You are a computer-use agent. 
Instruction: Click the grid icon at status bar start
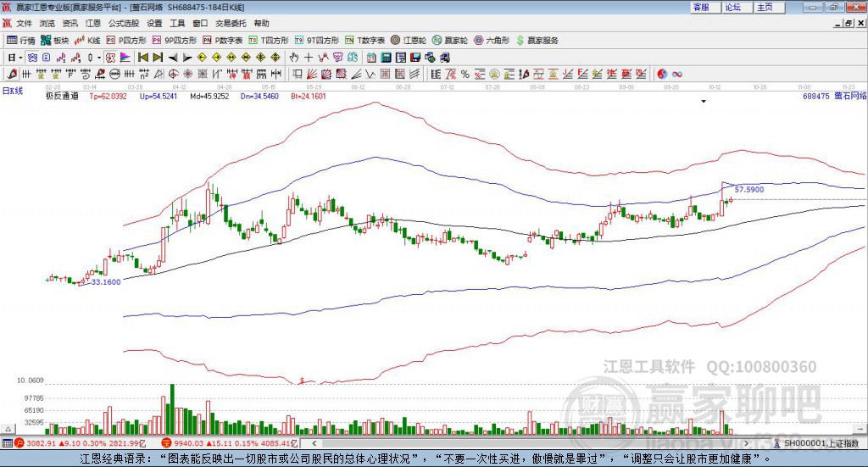click(7, 443)
